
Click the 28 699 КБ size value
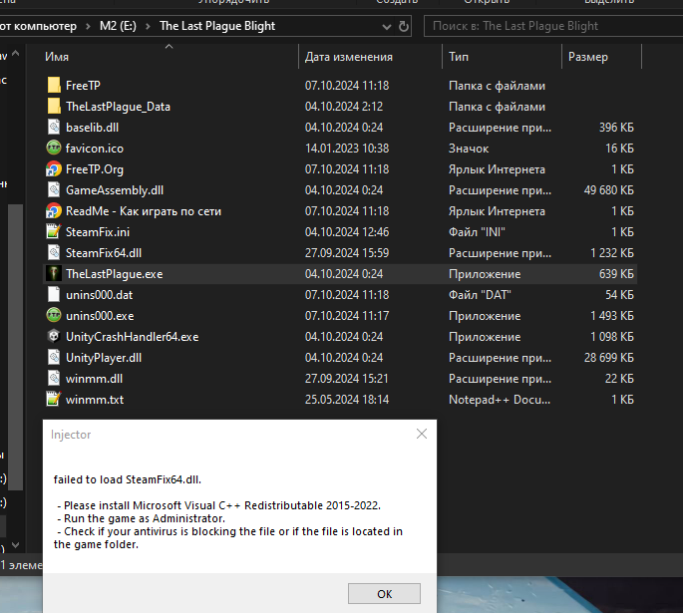[609, 358]
